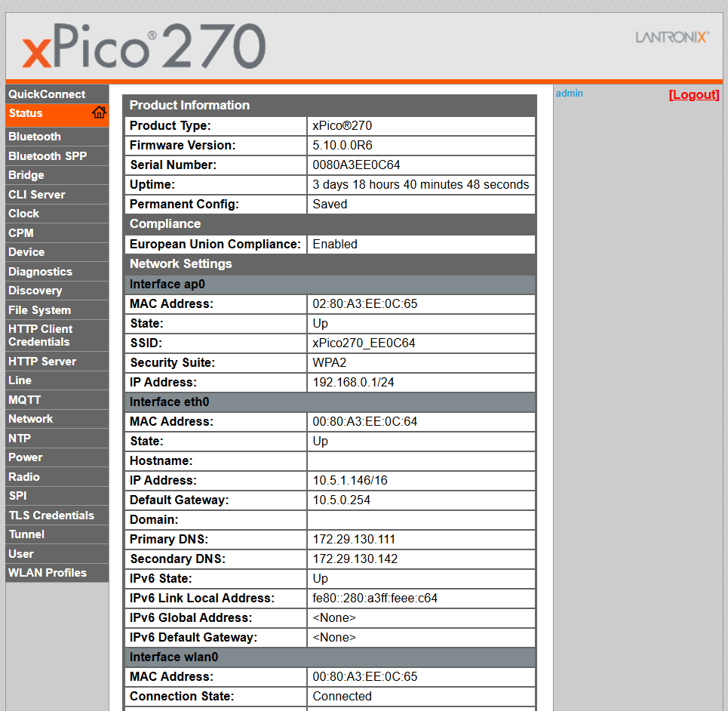Screen dimensions: 728x711
Task: Click the Logout link
Action: [x=693, y=94]
